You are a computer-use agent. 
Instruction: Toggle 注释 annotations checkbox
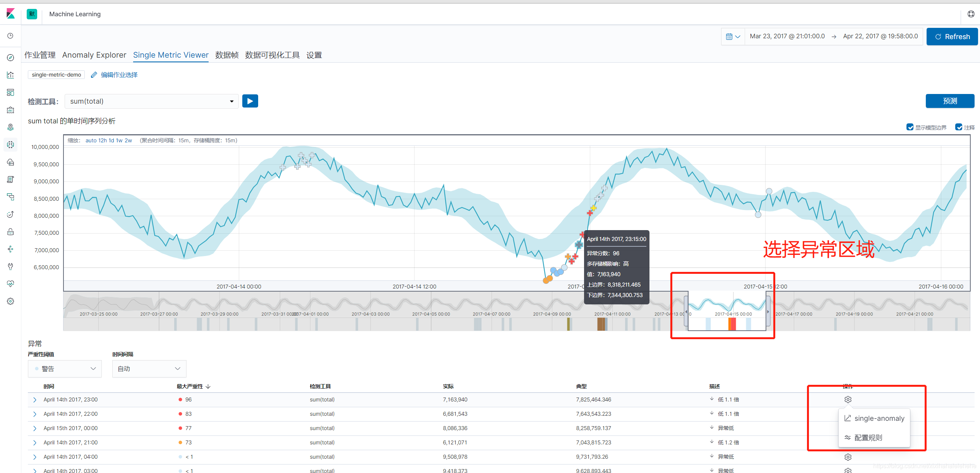[x=957, y=128]
